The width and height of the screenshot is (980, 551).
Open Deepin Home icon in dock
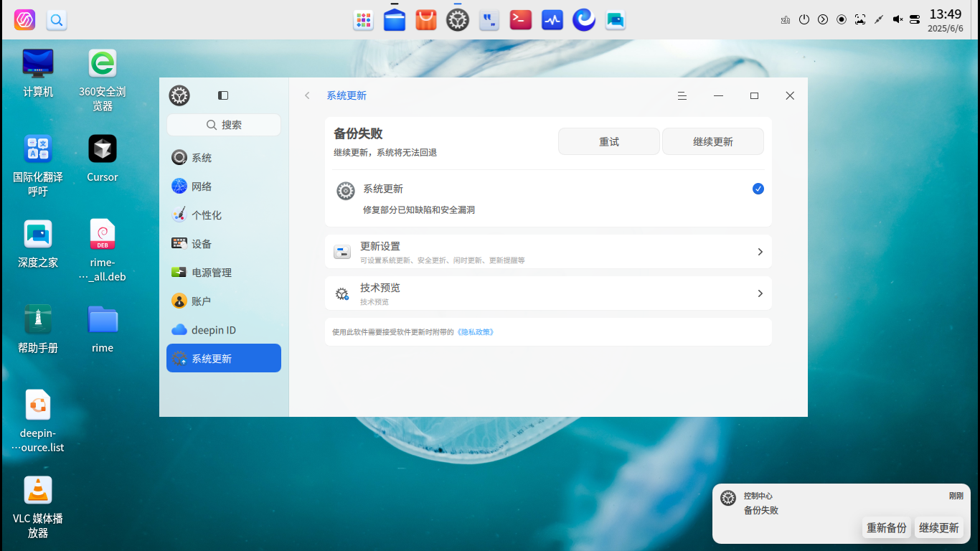(x=616, y=20)
